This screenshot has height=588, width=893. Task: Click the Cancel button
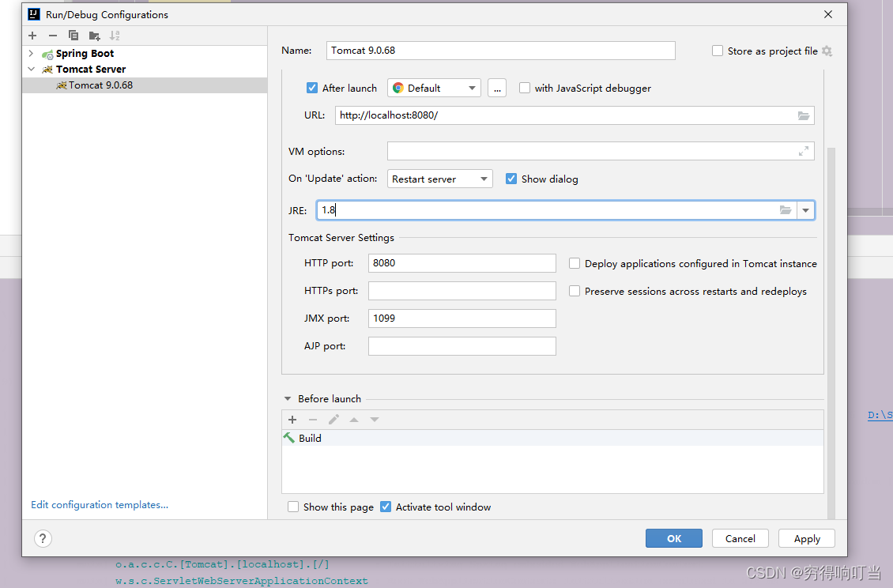coord(740,538)
